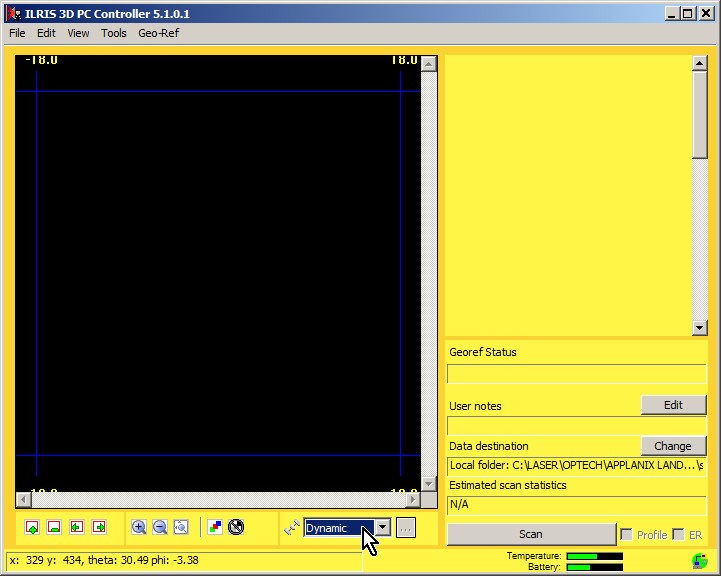The image size is (721, 576).
Task: Click the log panel scrollbar thumb
Action: tap(699, 115)
